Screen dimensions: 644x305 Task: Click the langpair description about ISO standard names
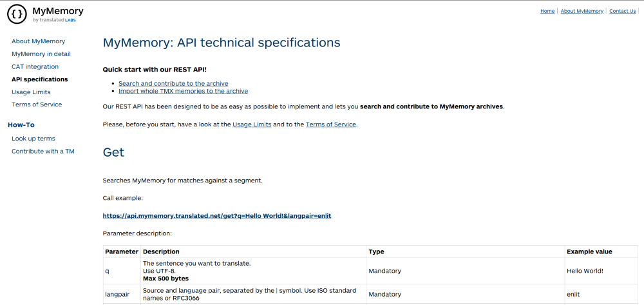[250, 294]
